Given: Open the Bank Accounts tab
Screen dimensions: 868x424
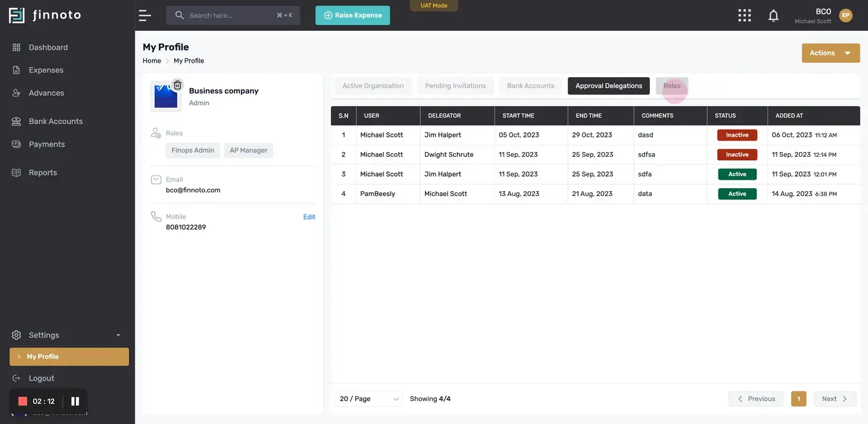Looking at the screenshot, I should pos(530,86).
